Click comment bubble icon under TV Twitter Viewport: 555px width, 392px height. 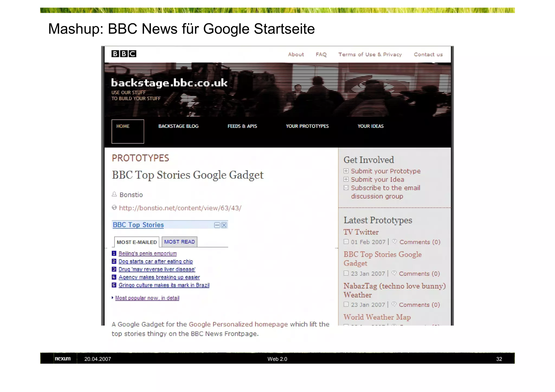point(395,241)
